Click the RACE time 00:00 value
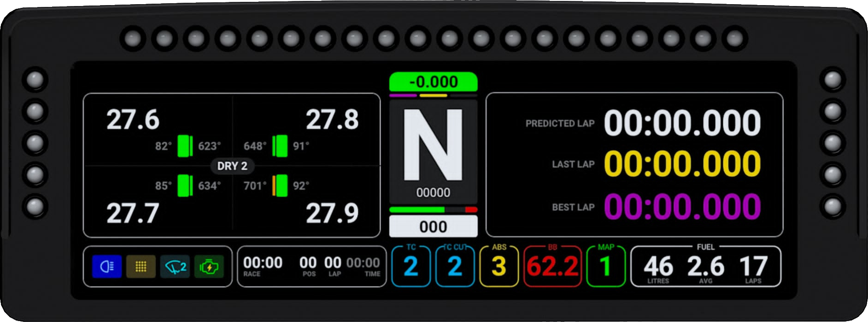 (263, 262)
